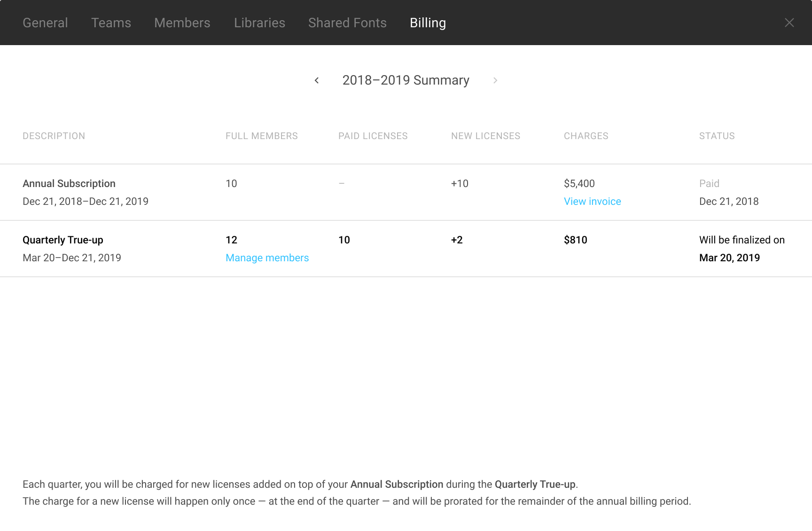Select the Shared Fonts tab
This screenshot has height=531, width=812.
pos(347,23)
